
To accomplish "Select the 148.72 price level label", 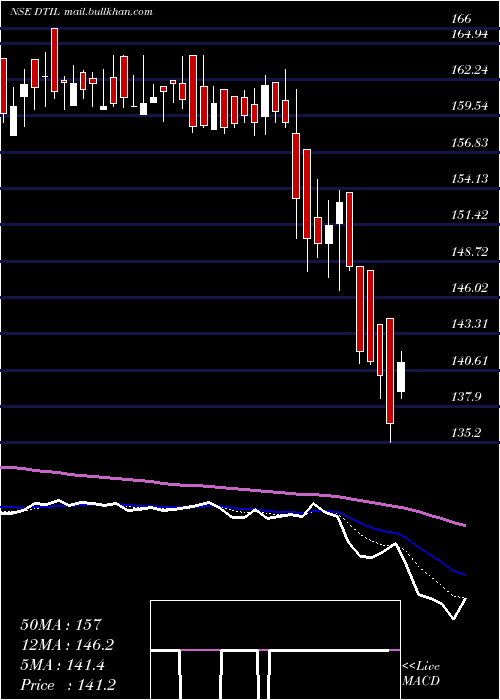I will tap(469, 251).
